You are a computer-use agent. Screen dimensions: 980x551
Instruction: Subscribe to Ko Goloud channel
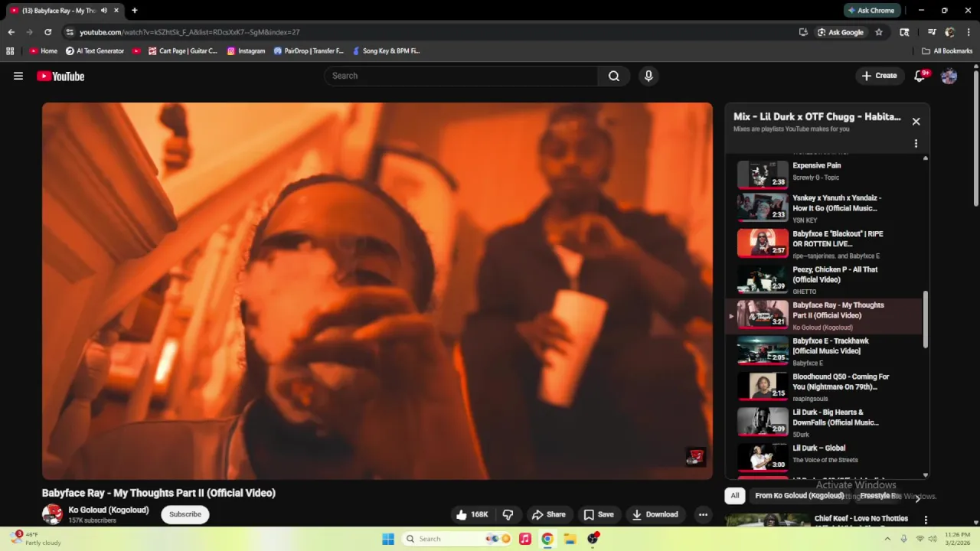click(185, 514)
